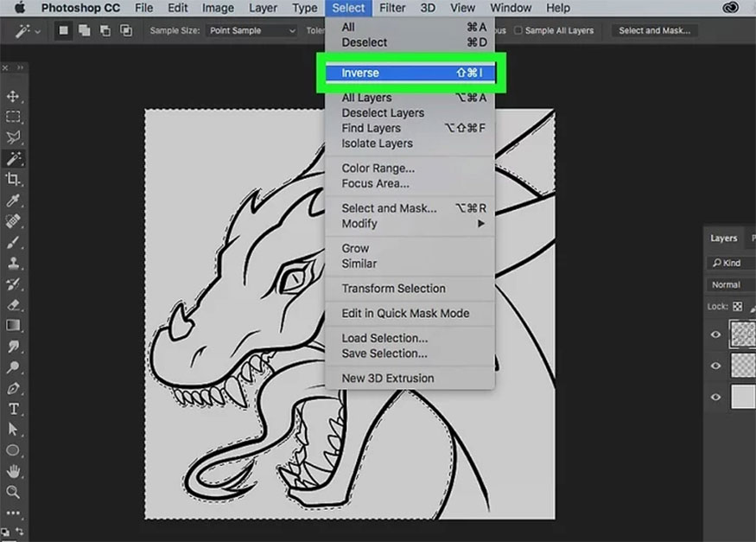Select the Healing Brush tool

(13, 220)
